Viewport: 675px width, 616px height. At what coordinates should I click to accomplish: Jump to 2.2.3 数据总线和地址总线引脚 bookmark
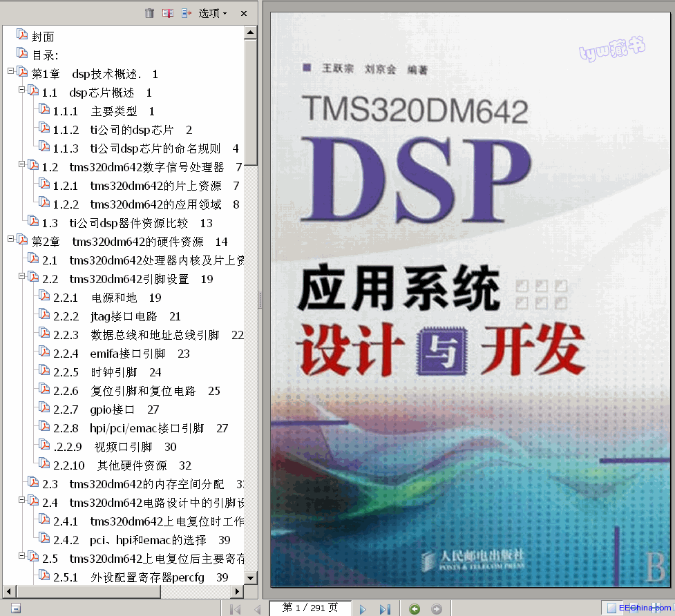148,335
